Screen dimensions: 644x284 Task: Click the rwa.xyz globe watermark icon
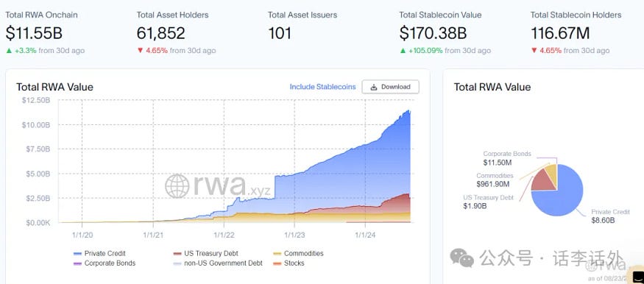[177, 186]
